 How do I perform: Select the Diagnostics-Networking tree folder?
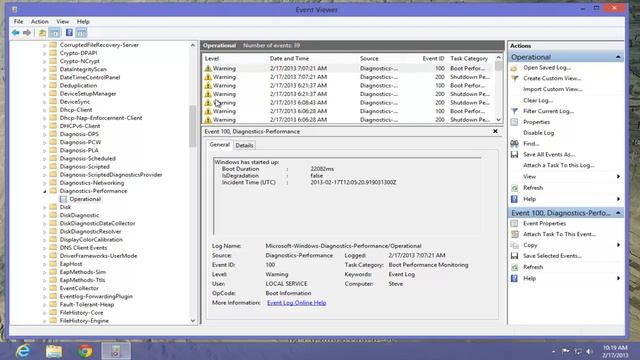pos(92,183)
